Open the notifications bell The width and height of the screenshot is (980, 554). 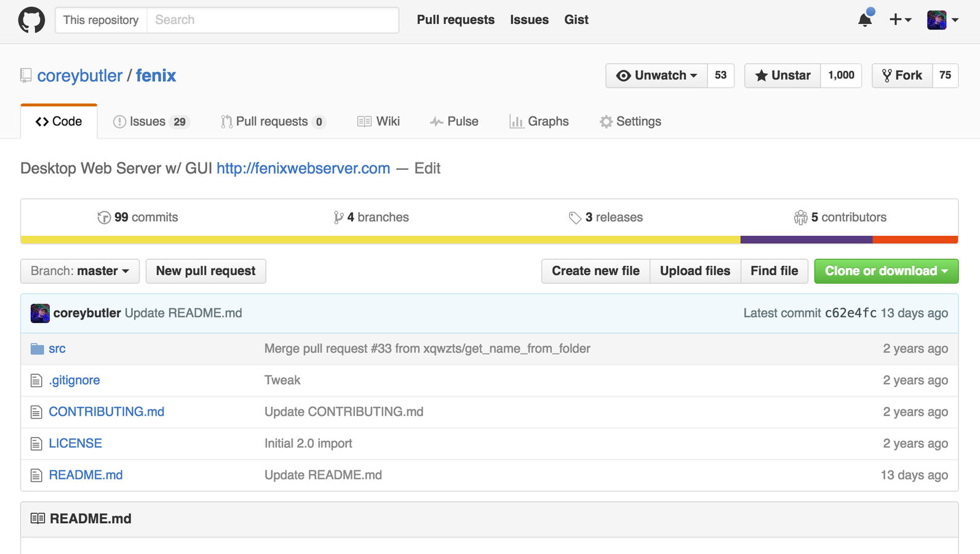pos(865,20)
